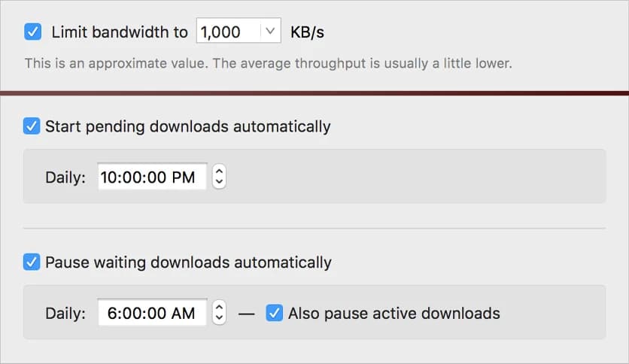This screenshot has height=364, width=629.
Task: Select the hour in 6:00:00 AM field
Action: tap(112, 314)
